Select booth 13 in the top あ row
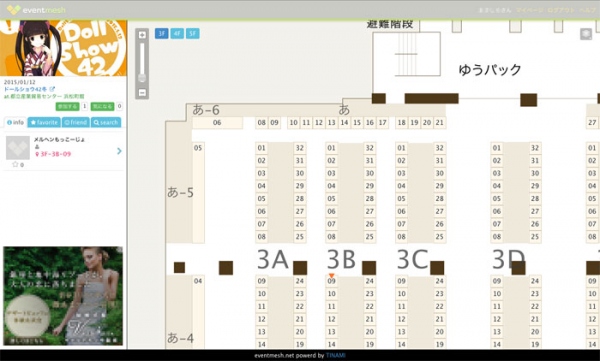Screen dimensions: 600x361 331,123
